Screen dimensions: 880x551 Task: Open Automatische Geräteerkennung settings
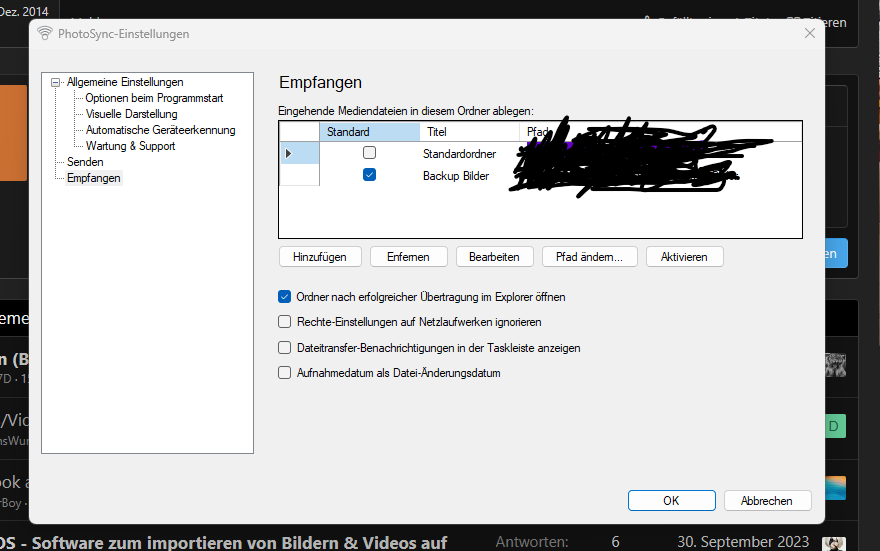[161, 130]
